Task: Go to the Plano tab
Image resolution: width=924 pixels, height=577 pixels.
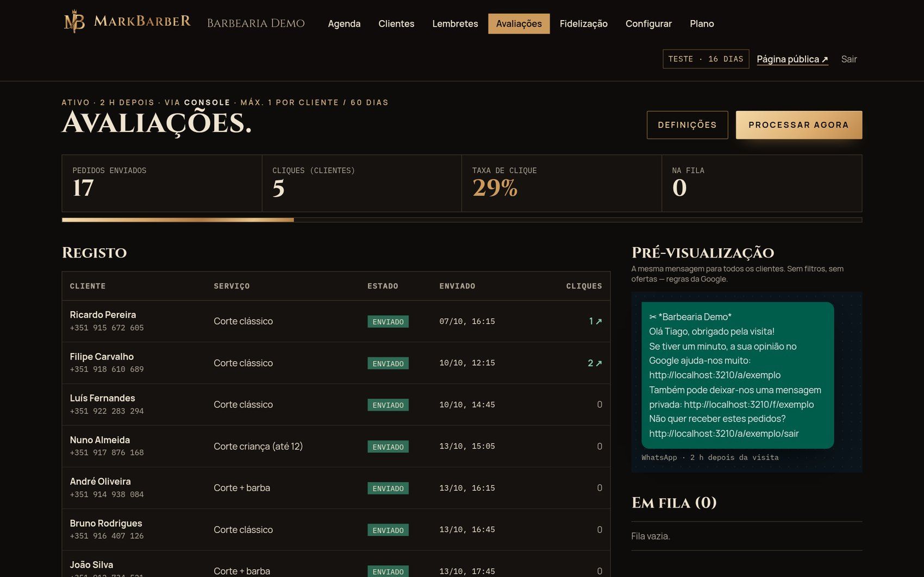Action: point(702,24)
